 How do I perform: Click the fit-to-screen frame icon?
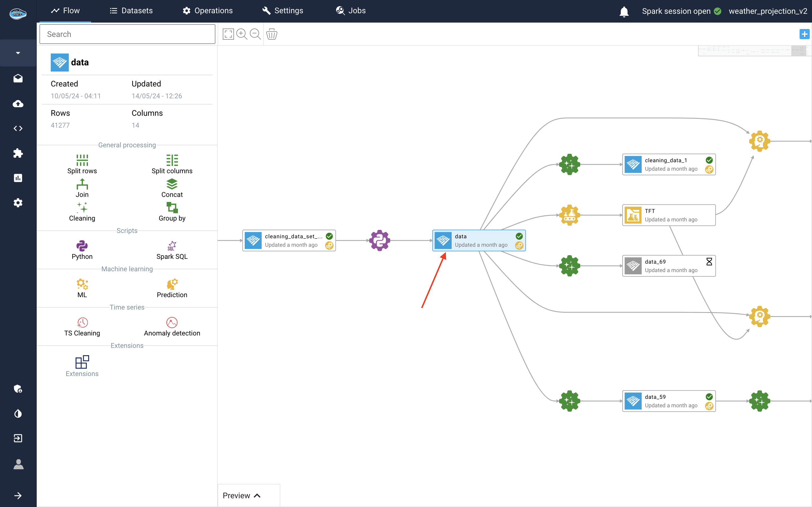[x=228, y=34]
